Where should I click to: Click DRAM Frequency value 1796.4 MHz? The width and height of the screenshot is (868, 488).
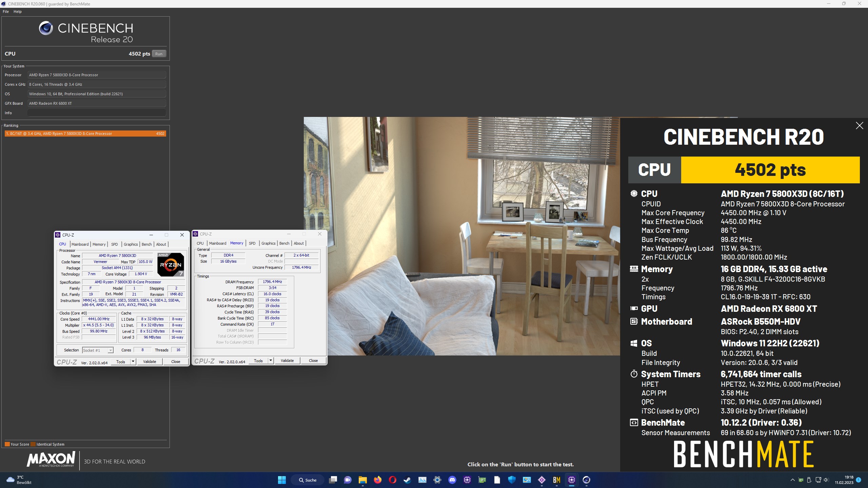pyautogui.click(x=272, y=282)
